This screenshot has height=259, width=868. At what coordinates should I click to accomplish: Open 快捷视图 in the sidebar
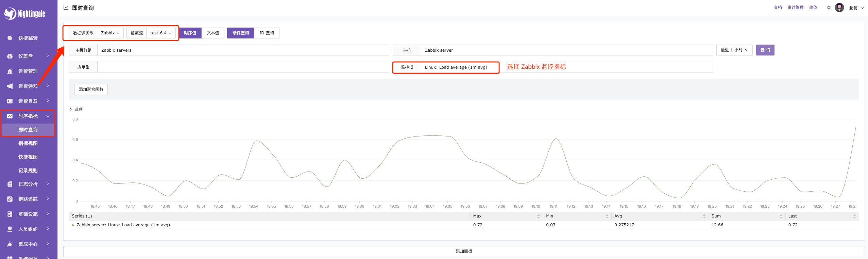[28, 157]
